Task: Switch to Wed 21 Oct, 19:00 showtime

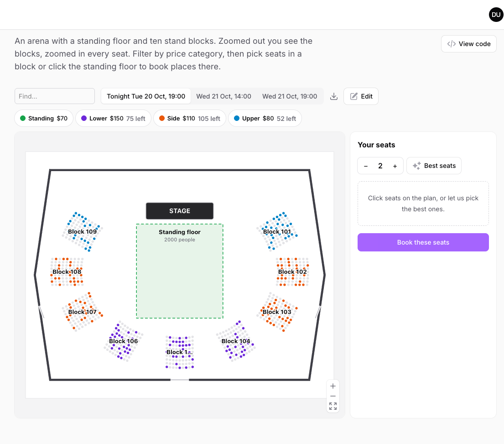Action: point(290,96)
